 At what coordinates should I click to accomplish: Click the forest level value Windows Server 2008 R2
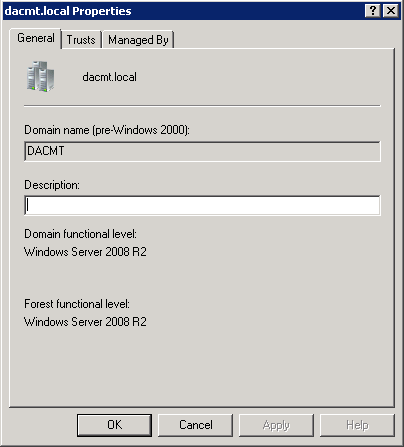85,322
